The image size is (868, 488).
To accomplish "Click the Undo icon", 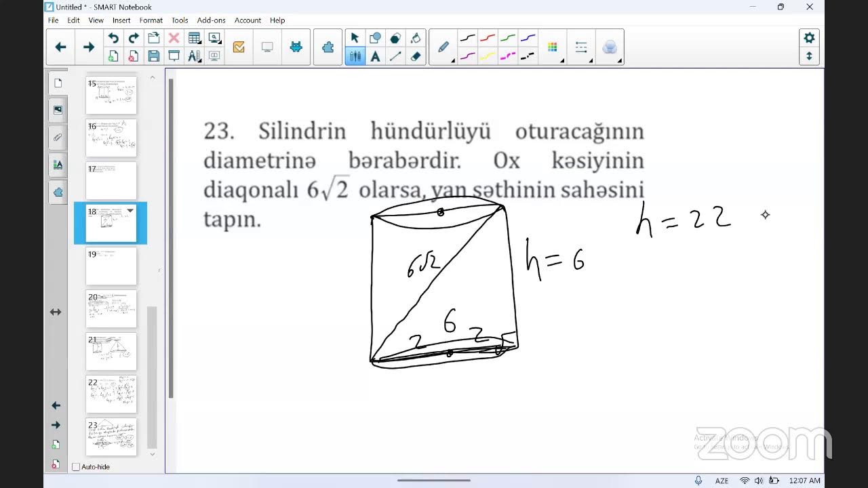I will pos(113,39).
